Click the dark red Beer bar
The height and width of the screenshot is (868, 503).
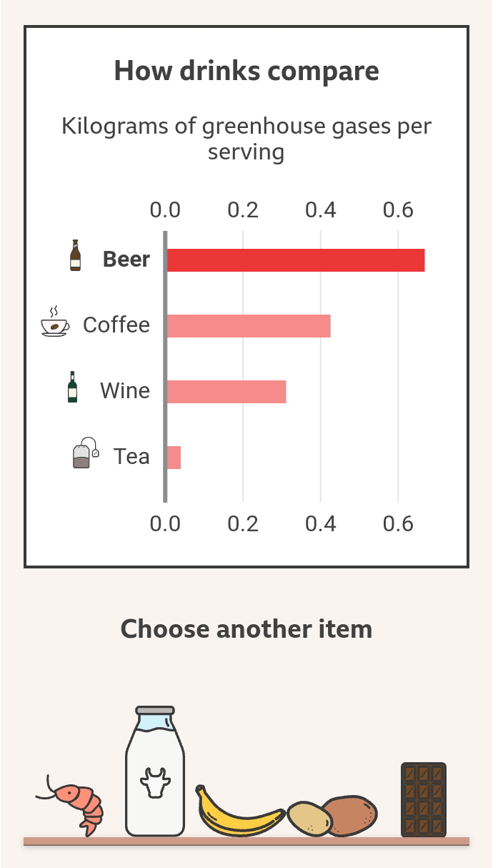tap(296, 260)
